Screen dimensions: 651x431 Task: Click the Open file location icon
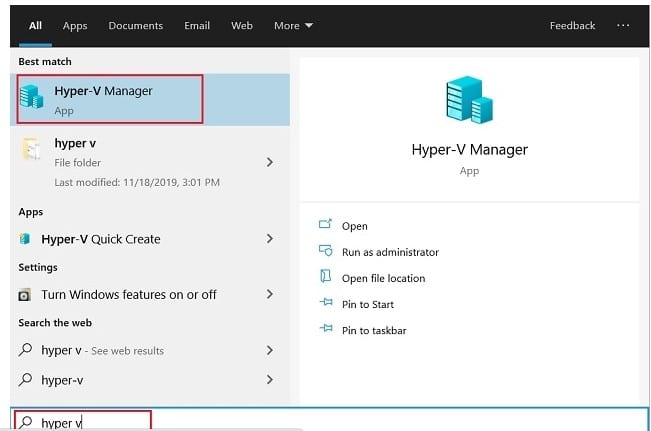point(325,276)
